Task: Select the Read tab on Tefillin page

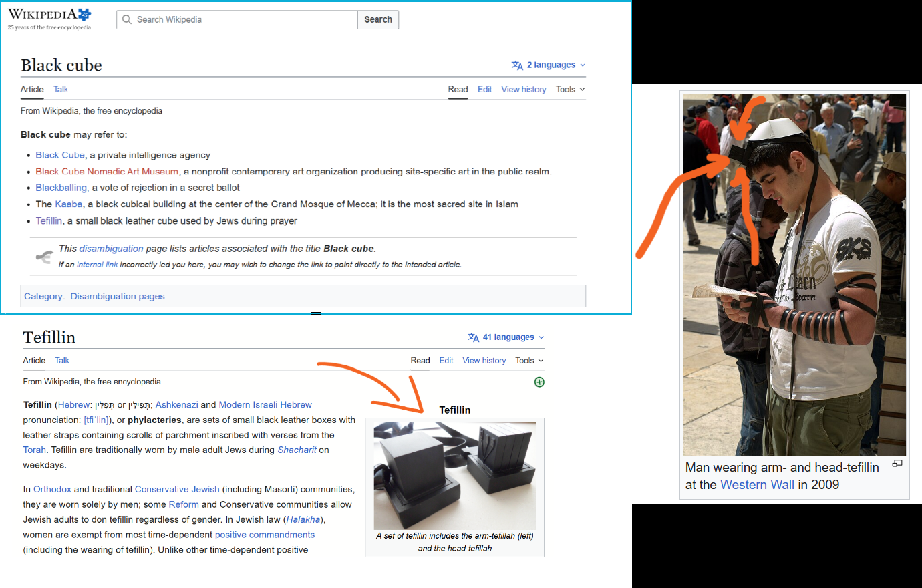Action: [x=420, y=361]
